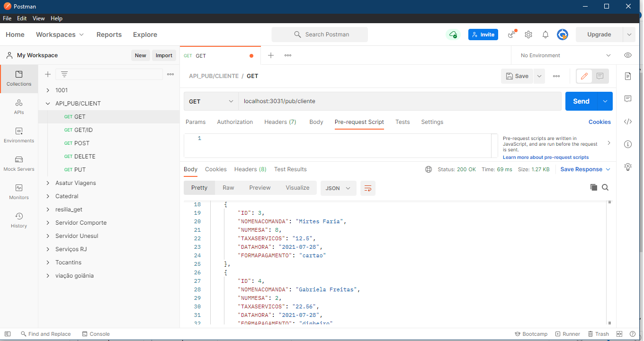The height and width of the screenshot is (341, 644).
Task: Open the GET request method dropdown
Action: coord(210,101)
